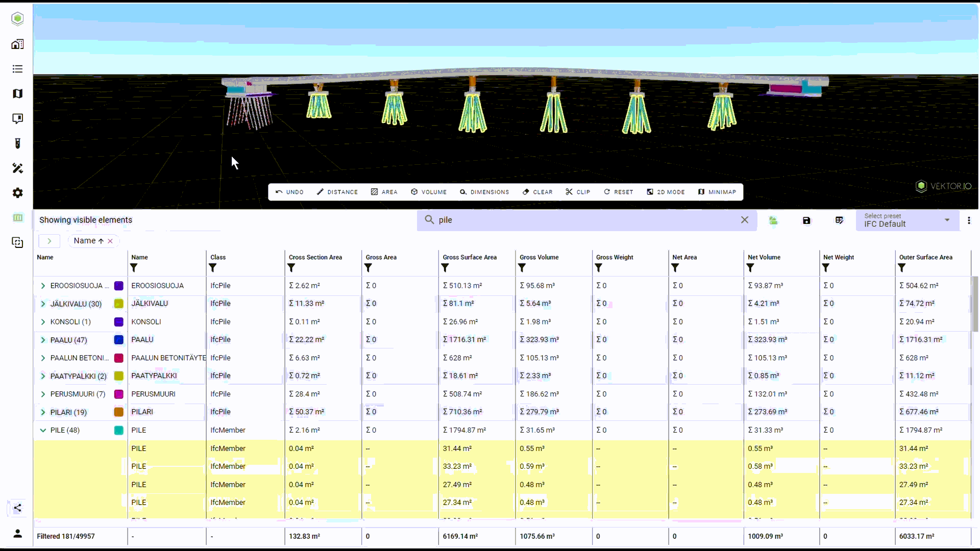The image size is (980, 551).
Task: Select the Distance measurement tool
Action: click(x=337, y=192)
